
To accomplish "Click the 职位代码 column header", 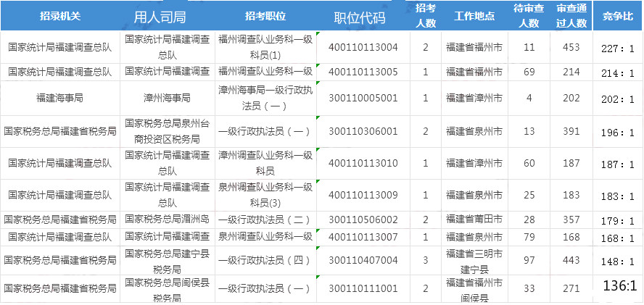I will (x=360, y=17).
